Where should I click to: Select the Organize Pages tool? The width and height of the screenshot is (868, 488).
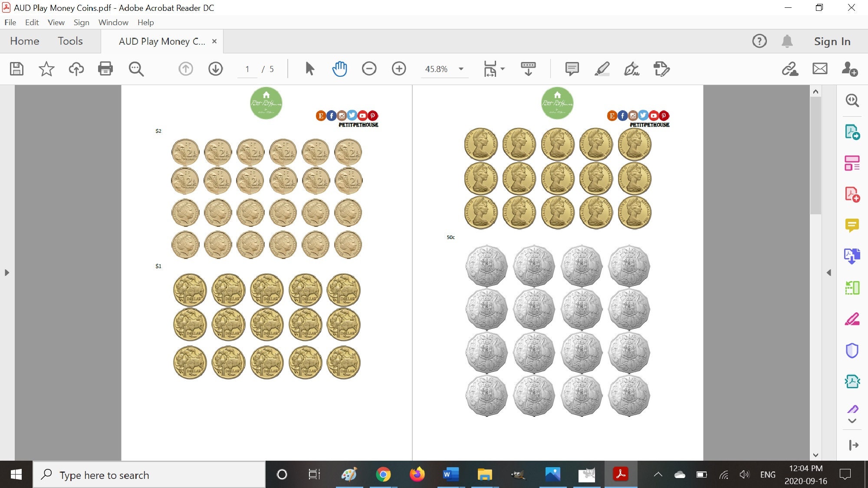pos(852,163)
